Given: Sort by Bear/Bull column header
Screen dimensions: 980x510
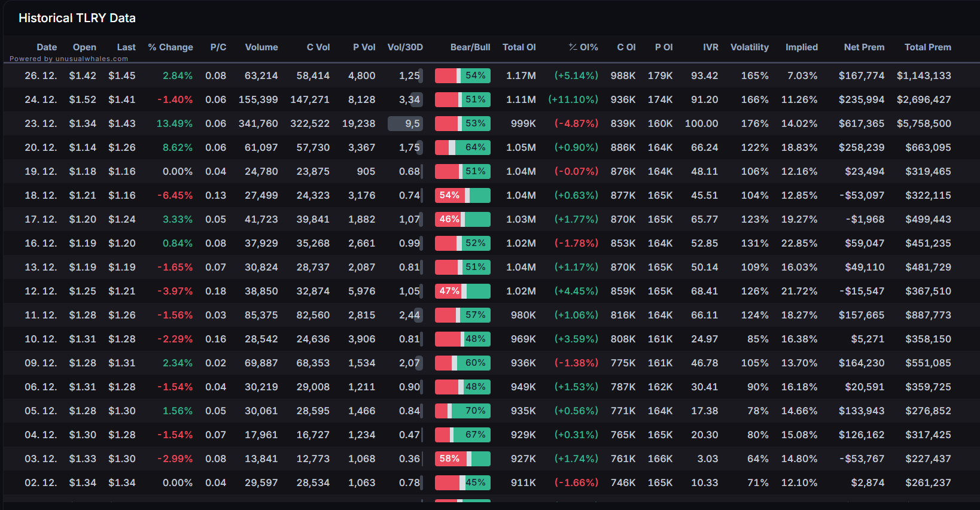Looking at the screenshot, I should pyautogui.click(x=470, y=47).
